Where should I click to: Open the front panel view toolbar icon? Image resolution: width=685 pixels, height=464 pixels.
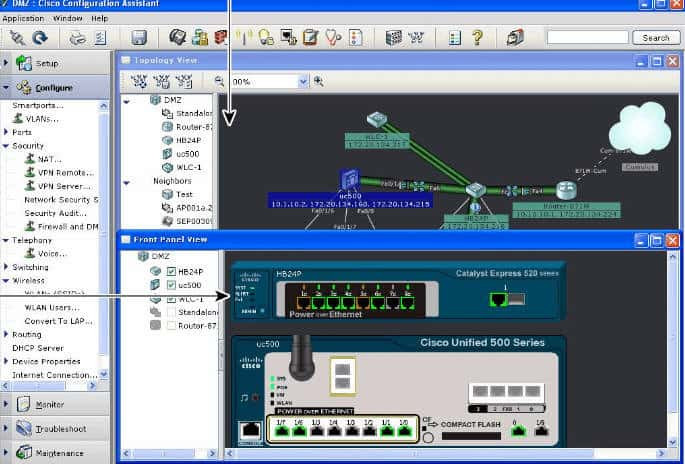394,38
